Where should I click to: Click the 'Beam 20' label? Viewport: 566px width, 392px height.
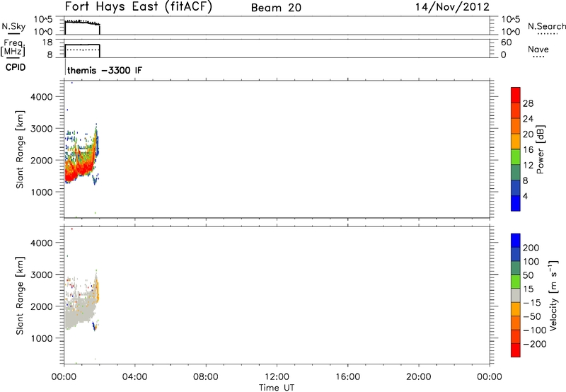click(x=276, y=8)
